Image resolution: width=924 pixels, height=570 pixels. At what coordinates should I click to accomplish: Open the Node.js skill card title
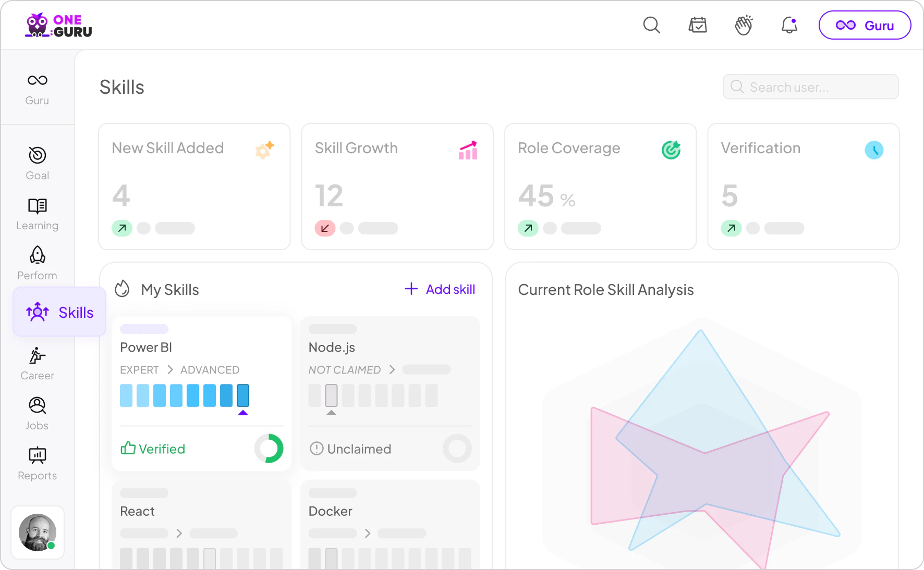332,348
